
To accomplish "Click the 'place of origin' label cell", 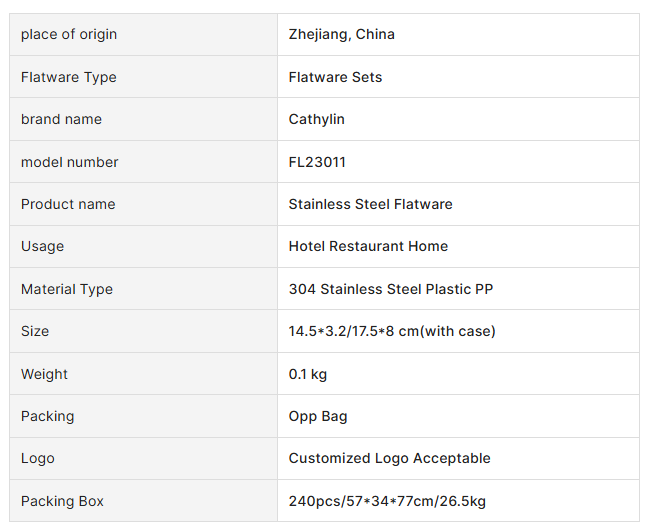I will [69, 35].
